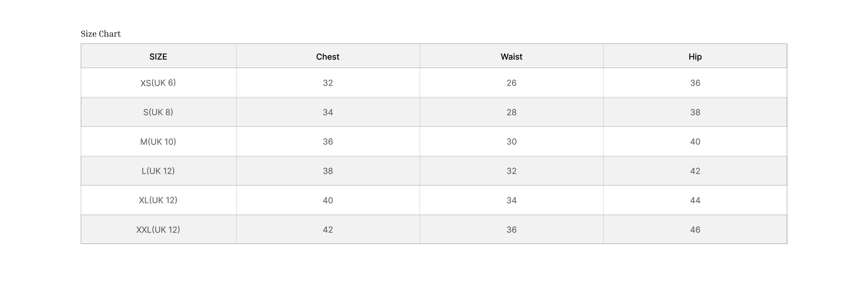868x285 pixels.
Task: Click waist value 26 in XS row
Action: pyautogui.click(x=511, y=83)
